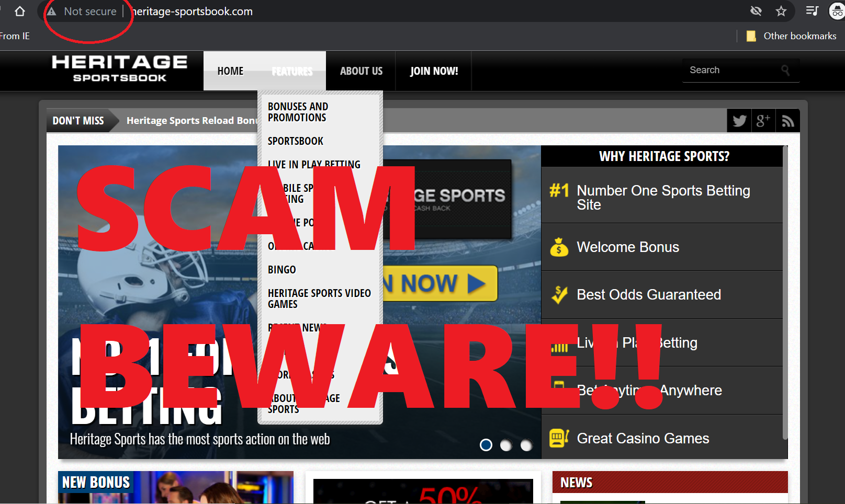Click the money bag Welcome Bonus icon
Viewport: 845px width, 504px height.
559,247
